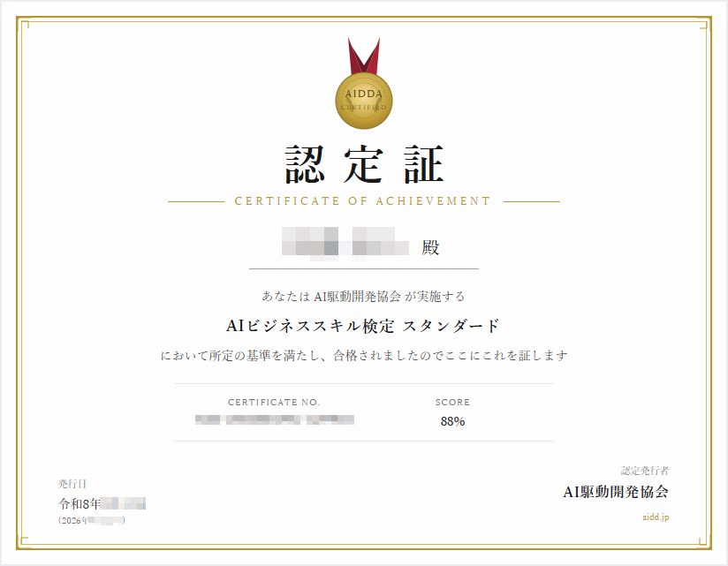Click the 殿 honorific after the name
The width and height of the screenshot is (728, 566).
430,247
